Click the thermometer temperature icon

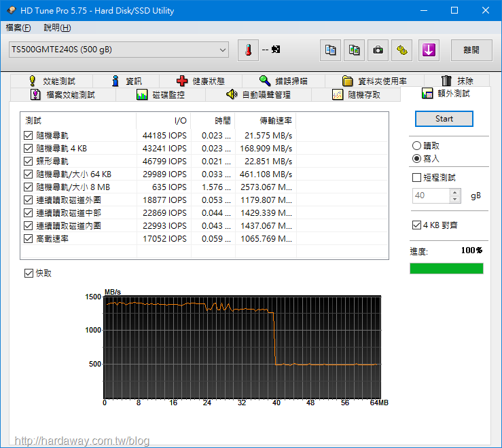[x=248, y=50]
